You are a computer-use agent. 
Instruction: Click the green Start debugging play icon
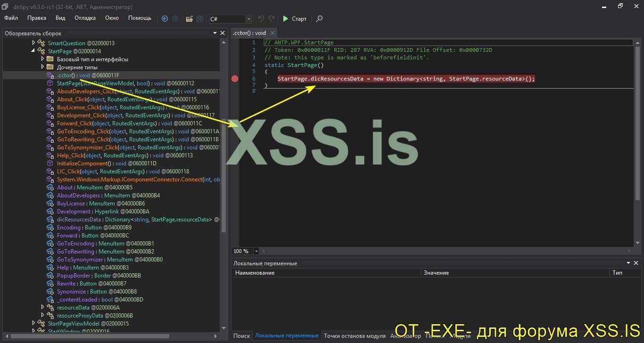coord(286,19)
